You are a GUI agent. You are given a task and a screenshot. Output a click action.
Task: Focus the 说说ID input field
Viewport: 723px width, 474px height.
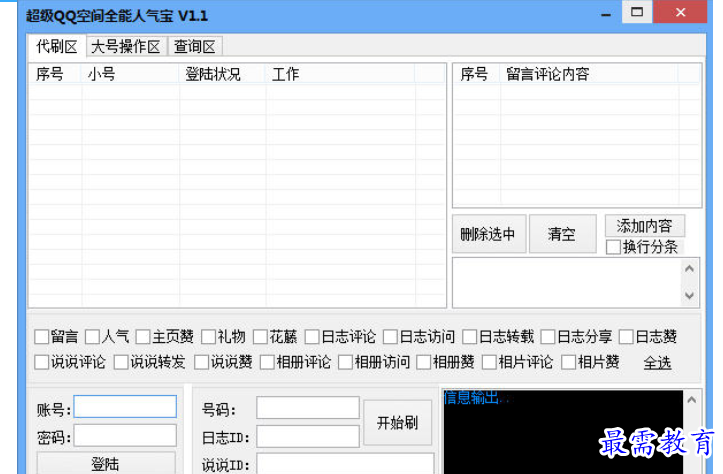[x=345, y=464]
